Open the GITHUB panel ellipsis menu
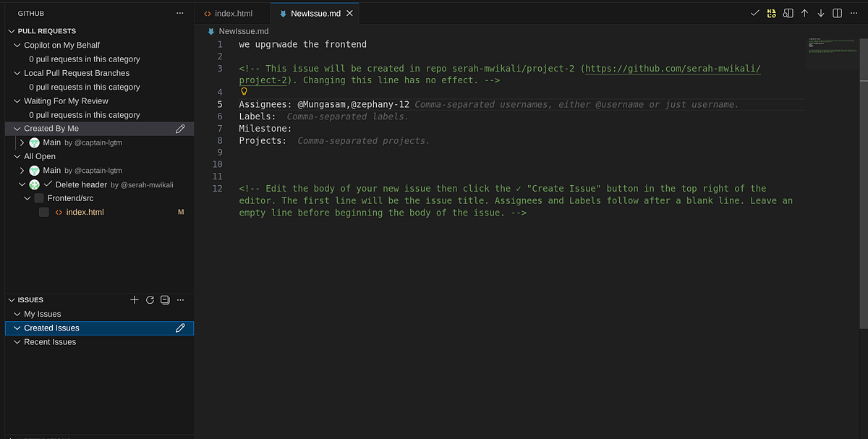 click(180, 13)
